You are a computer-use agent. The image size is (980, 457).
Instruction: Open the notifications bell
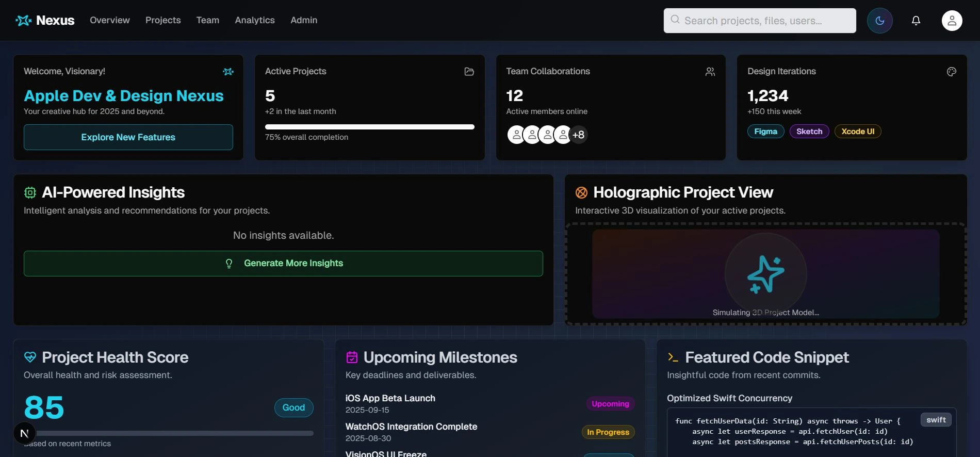916,21
